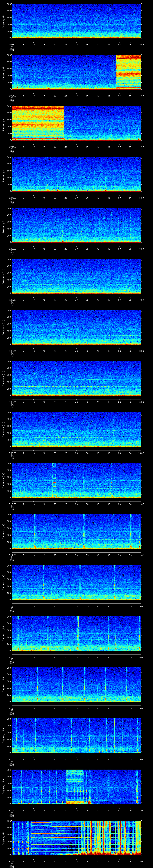
Task: Click the '14:00' end time label
Action: coord(141,657)
